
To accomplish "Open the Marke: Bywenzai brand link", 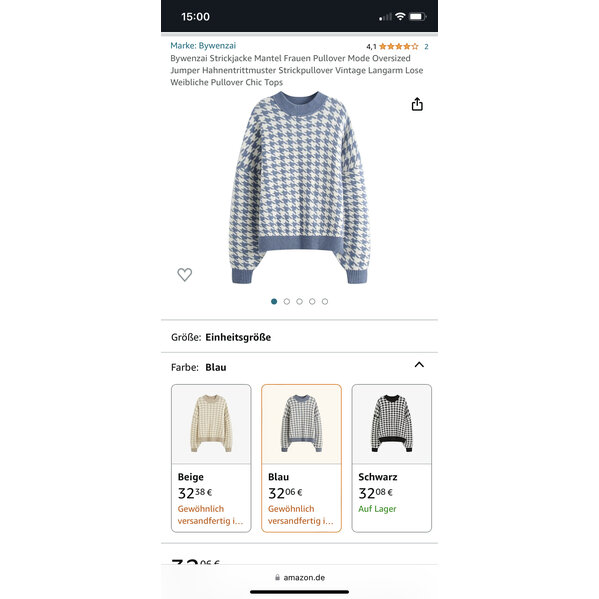I will (203, 45).
